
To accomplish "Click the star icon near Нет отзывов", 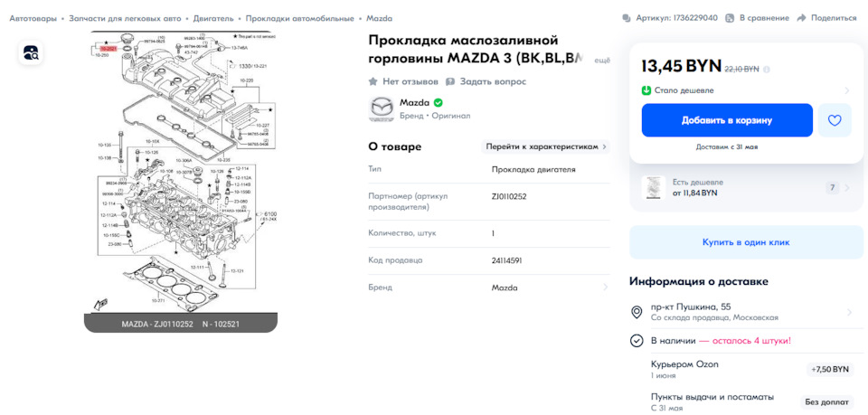I will coord(373,81).
